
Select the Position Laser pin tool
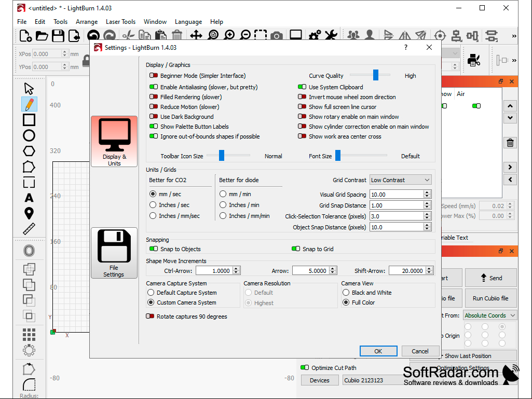pyautogui.click(x=29, y=213)
